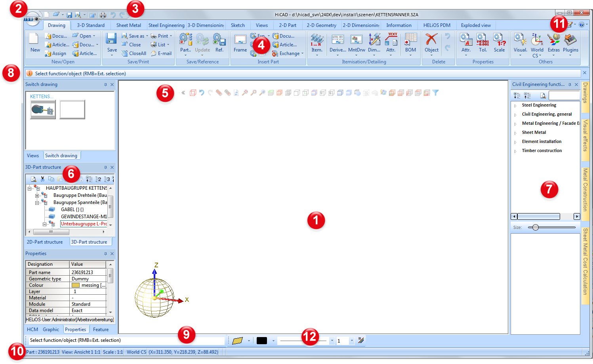Open the Save as dropdown
Image resolution: width=593 pixels, height=364 pixels.
(x=147, y=36)
